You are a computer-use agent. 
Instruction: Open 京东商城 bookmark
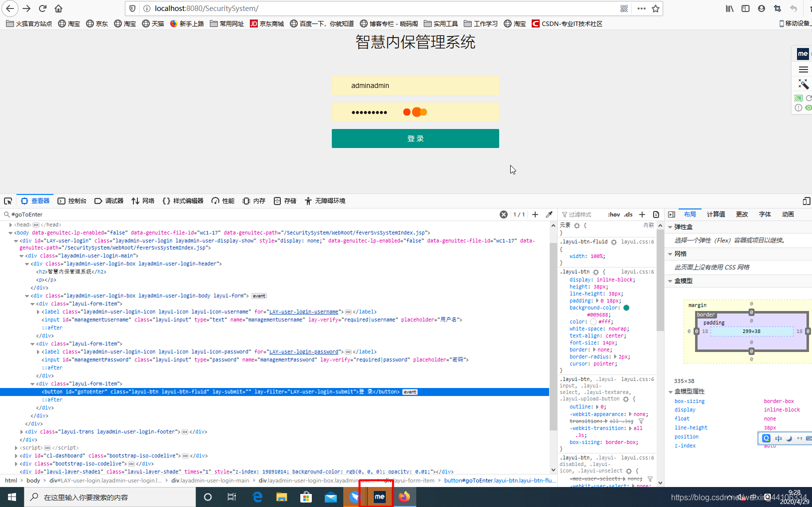pyautogui.click(x=267, y=23)
